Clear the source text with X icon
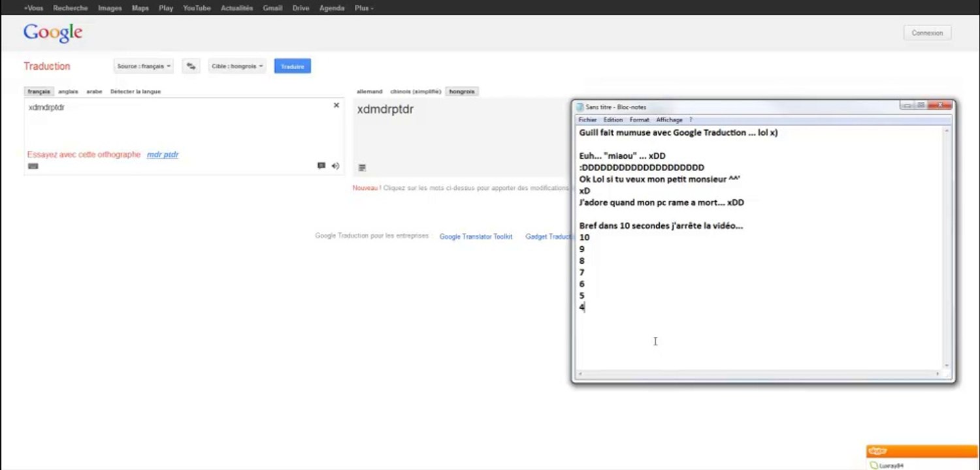Viewport: 980px width, 470px height. pyautogui.click(x=336, y=105)
